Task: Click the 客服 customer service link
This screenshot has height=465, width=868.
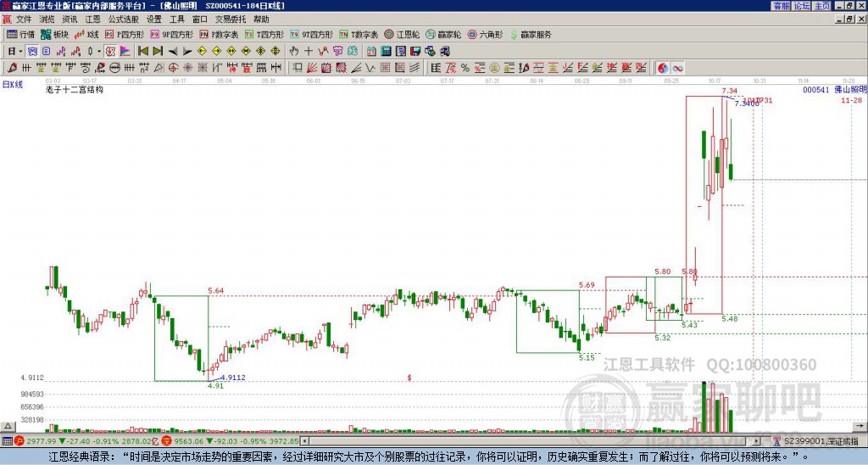Action: click(781, 6)
